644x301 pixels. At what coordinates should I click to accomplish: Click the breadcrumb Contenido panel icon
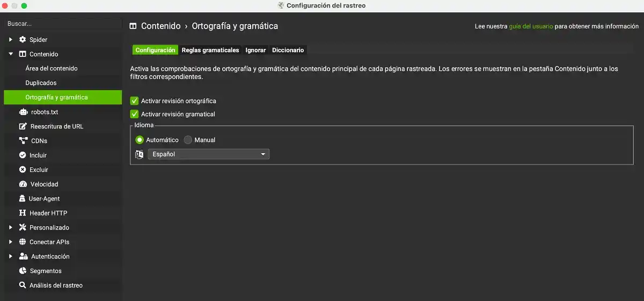click(133, 26)
